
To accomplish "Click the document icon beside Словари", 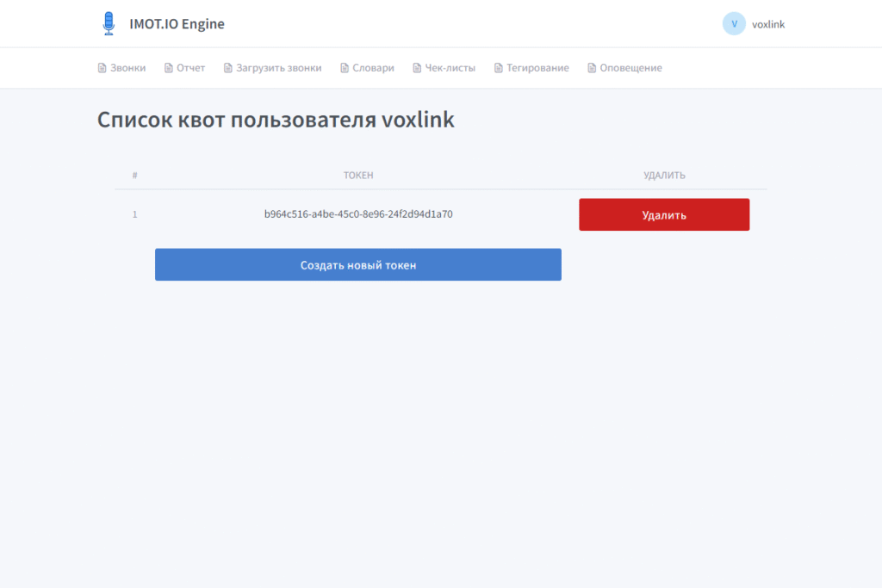I will coord(345,68).
